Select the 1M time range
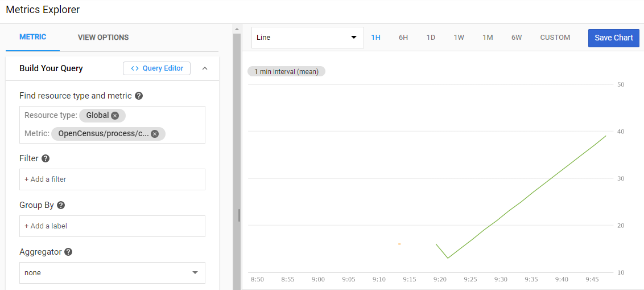Screen dimensions: 644x290 tap(488, 38)
